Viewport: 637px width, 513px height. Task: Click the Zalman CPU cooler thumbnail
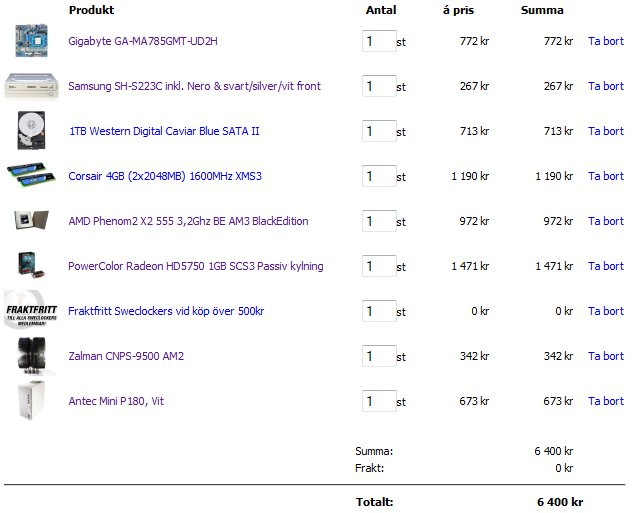[31, 356]
